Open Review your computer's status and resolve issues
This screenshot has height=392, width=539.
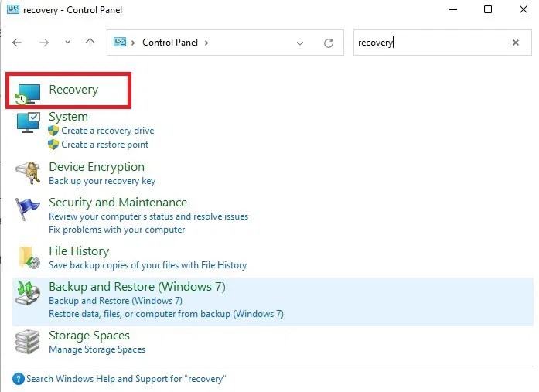pos(148,216)
